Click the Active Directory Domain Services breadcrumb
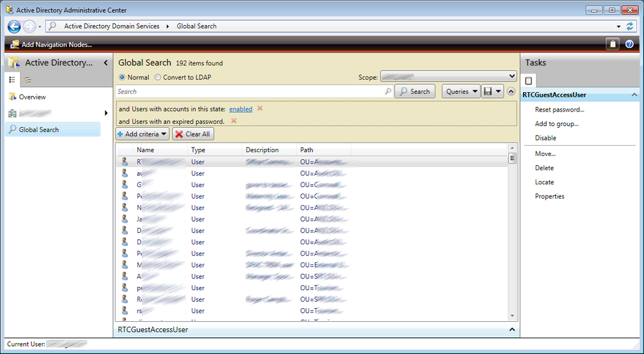The image size is (644, 354). click(x=111, y=26)
